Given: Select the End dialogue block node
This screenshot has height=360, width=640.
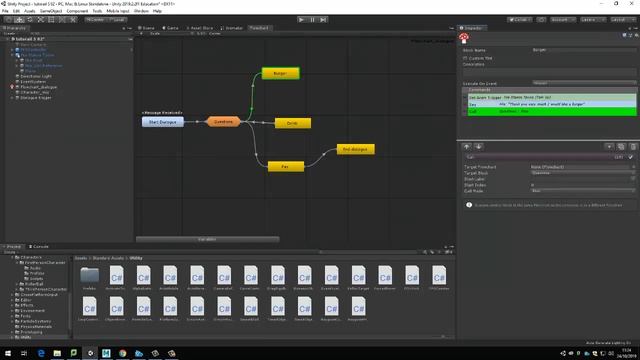Looking at the screenshot, I should 356,149.
